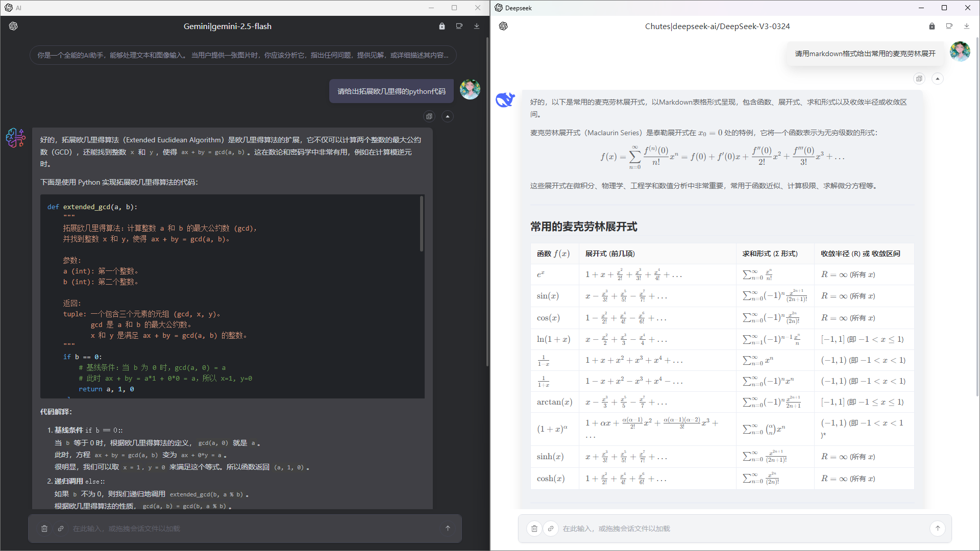Click the Deepseek chat vertical scrollbar

pyautogui.click(x=977, y=217)
